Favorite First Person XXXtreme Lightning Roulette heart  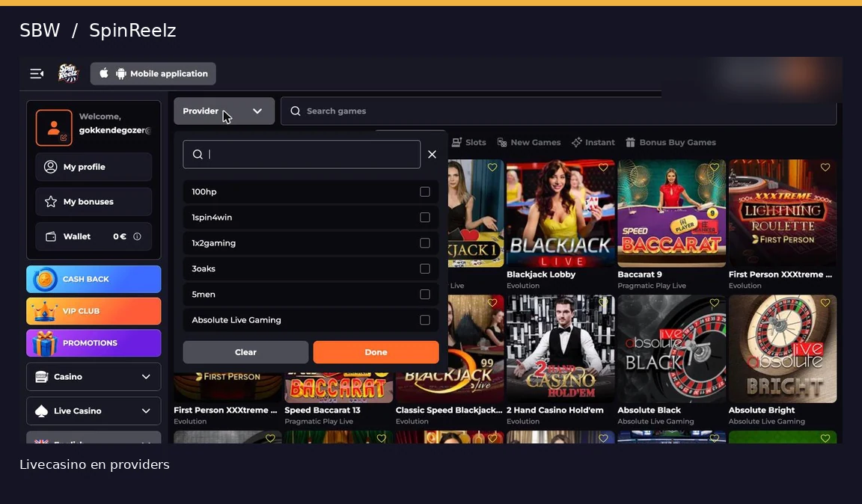pyautogui.click(x=825, y=168)
